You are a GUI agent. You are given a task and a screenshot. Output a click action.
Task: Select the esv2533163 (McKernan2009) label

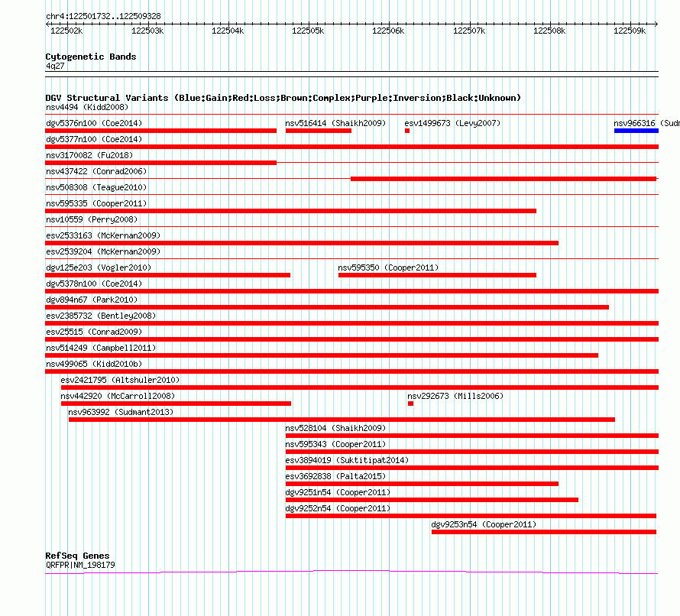pos(103,235)
